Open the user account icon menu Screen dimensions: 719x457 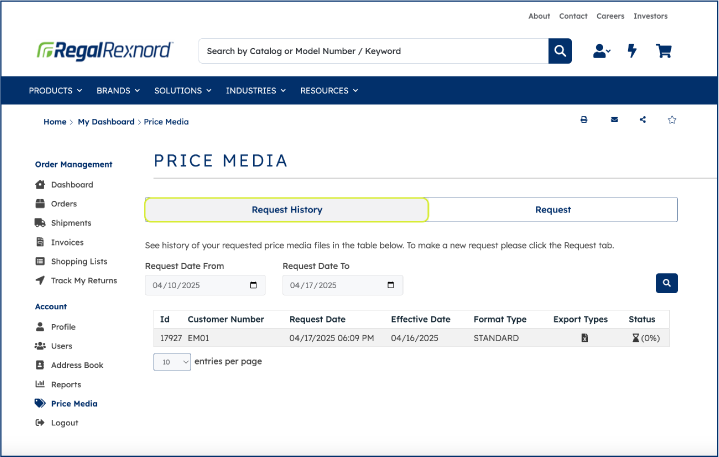pyautogui.click(x=601, y=51)
